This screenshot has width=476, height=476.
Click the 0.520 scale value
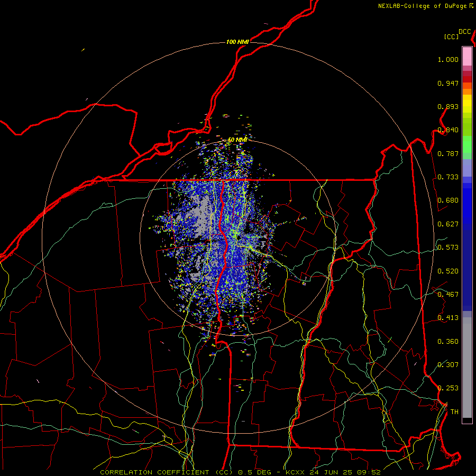(448, 271)
